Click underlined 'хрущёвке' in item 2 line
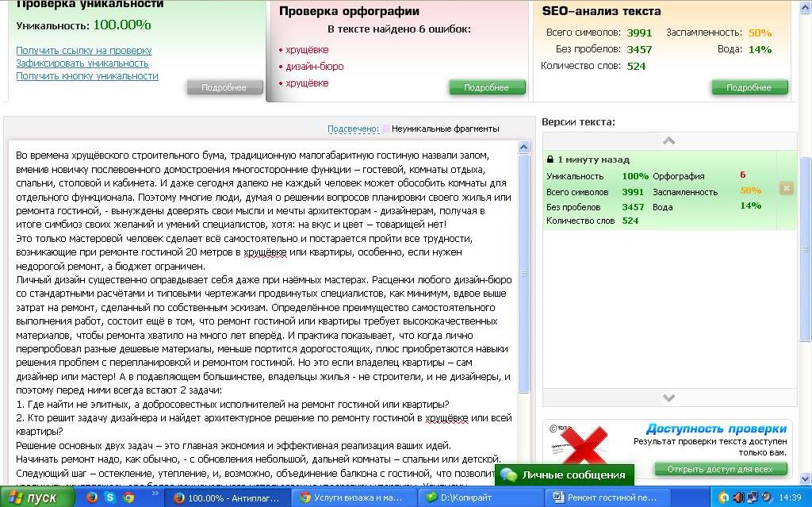812x507 pixels. point(447,418)
